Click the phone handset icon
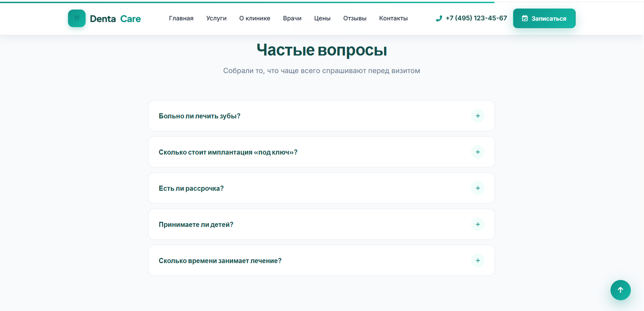This screenshot has height=311, width=644. click(439, 18)
